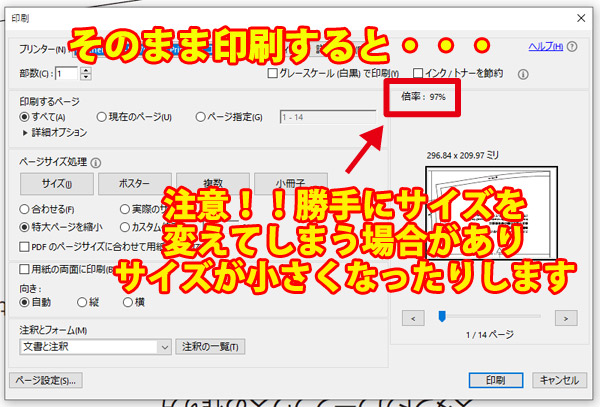This screenshot has width=600, height=407.
Task: Click the summarize comments button
Action: click(210, 347)
